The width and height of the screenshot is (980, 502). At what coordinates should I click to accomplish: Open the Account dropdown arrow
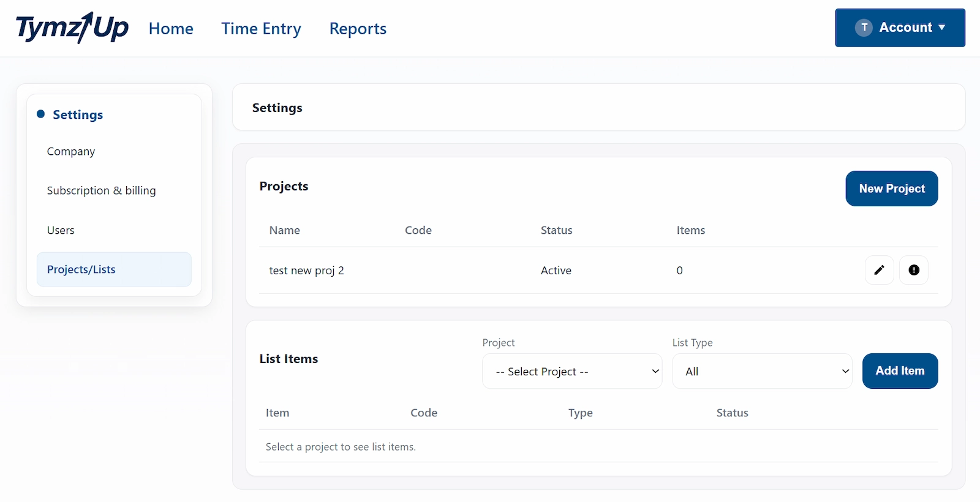pos(942,28)
